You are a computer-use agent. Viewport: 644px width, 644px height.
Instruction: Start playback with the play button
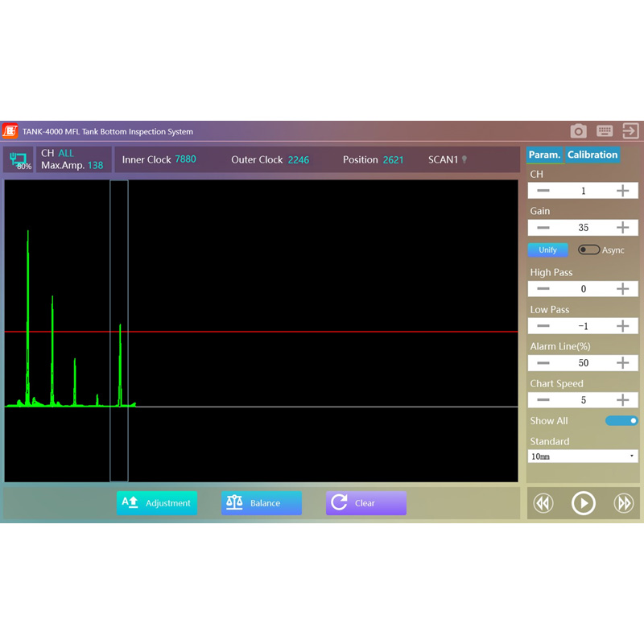coord(583,503)
